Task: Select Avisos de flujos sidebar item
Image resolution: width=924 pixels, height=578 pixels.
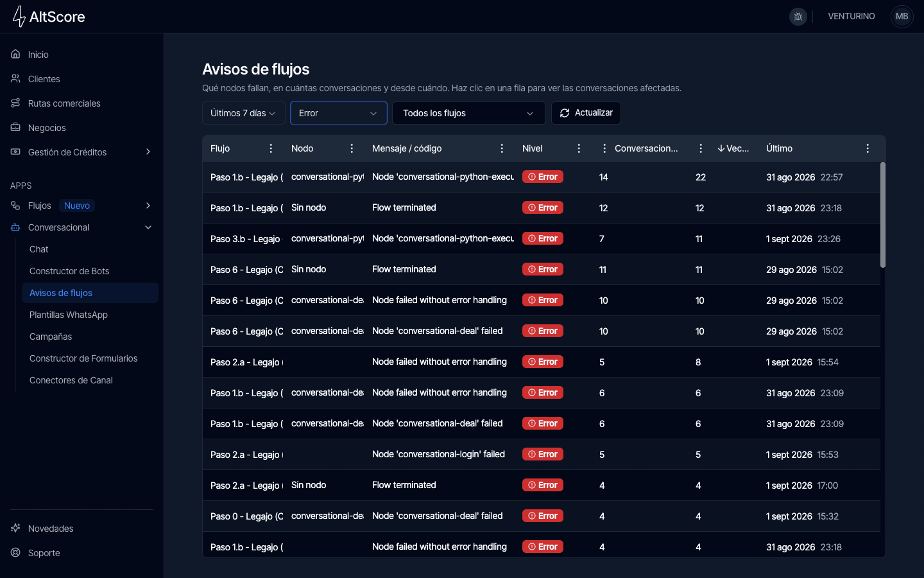Action: 90,293
